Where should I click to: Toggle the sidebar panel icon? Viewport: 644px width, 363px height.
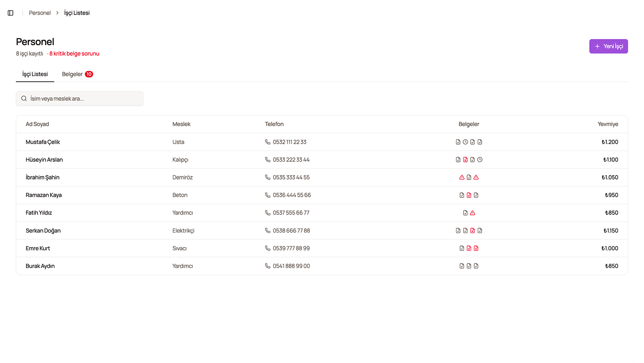click(11, 13)
